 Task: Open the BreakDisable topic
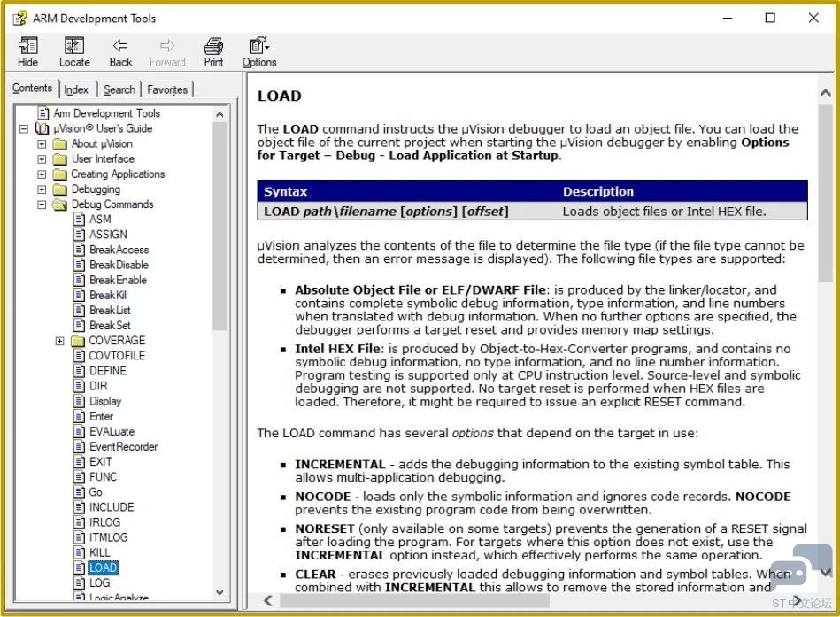pyautogui.click(x=119, y=265)
